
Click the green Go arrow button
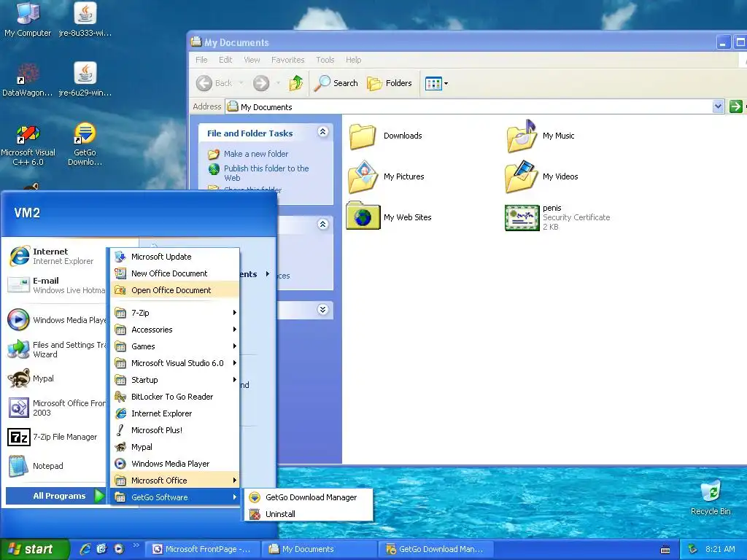735,106
